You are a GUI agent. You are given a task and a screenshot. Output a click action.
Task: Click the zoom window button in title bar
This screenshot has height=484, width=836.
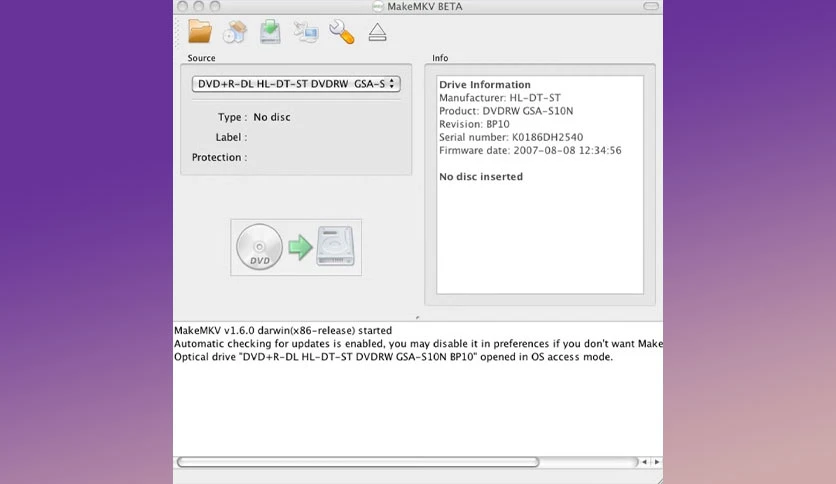(215, 6)
